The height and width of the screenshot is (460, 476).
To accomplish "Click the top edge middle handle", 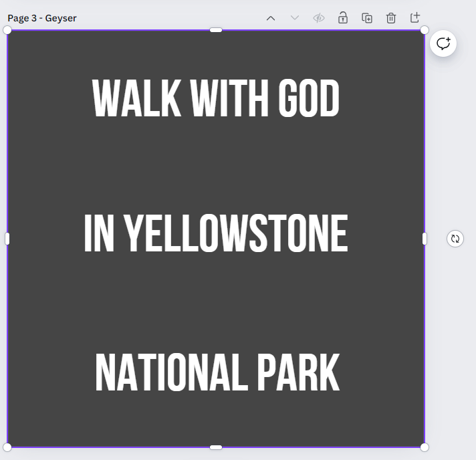I will [x=216, y=30].
